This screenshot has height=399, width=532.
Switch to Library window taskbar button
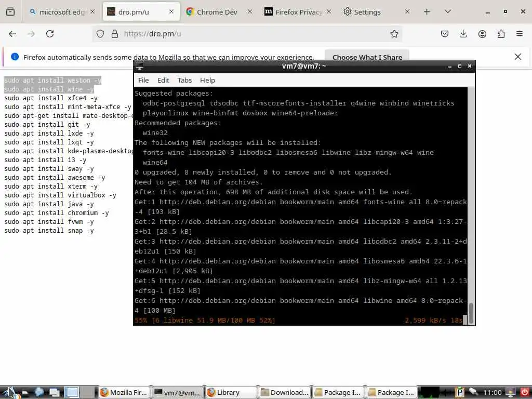coord(231,393)
